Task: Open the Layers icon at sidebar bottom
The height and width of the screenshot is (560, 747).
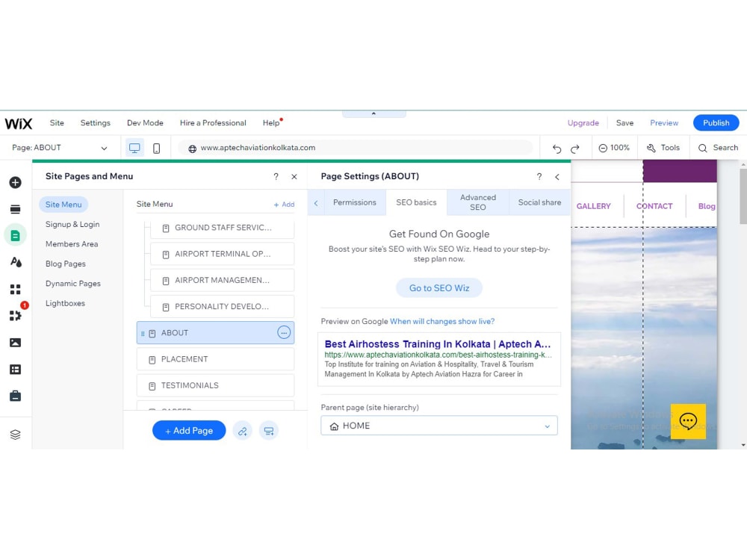Action: click(15, 435)
